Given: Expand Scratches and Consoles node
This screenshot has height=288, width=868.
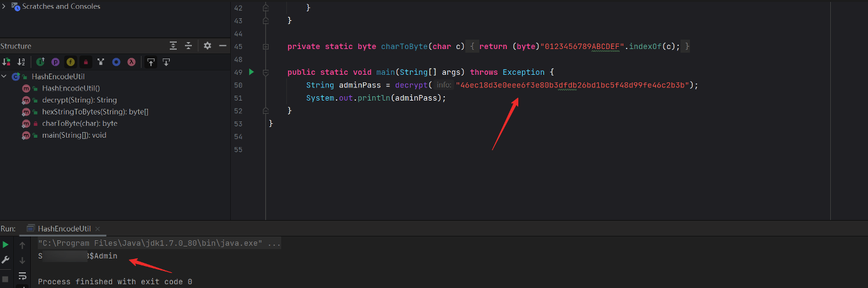Looking at the screenshot, I should pyautogui.click(x=4, y=6).
